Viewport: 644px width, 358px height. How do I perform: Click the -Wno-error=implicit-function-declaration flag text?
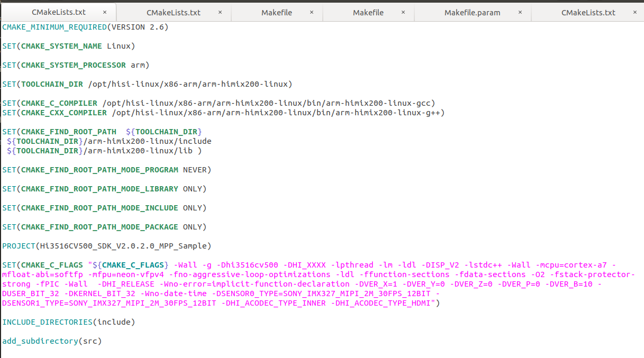[x=255, y=284]
